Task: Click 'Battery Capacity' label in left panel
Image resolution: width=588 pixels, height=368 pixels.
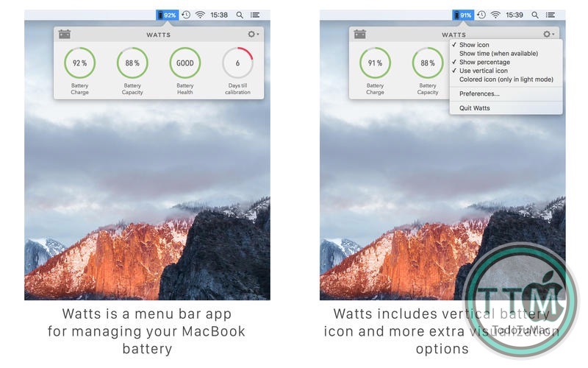Action: (132, 88)
